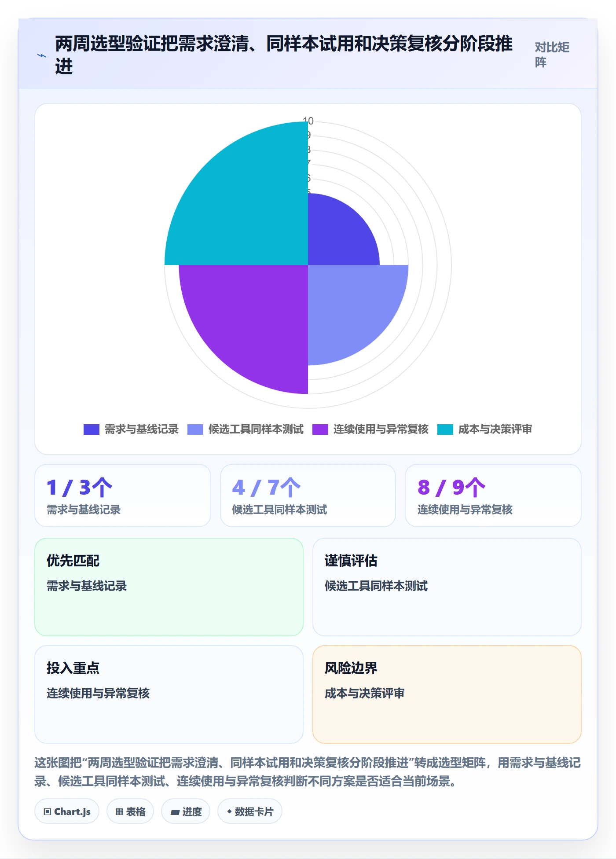Viewport: 616px width, 859px height.
Task: Toggle the 连续使用与异常复核 legend swatch
Action: [x=320, y=429]
